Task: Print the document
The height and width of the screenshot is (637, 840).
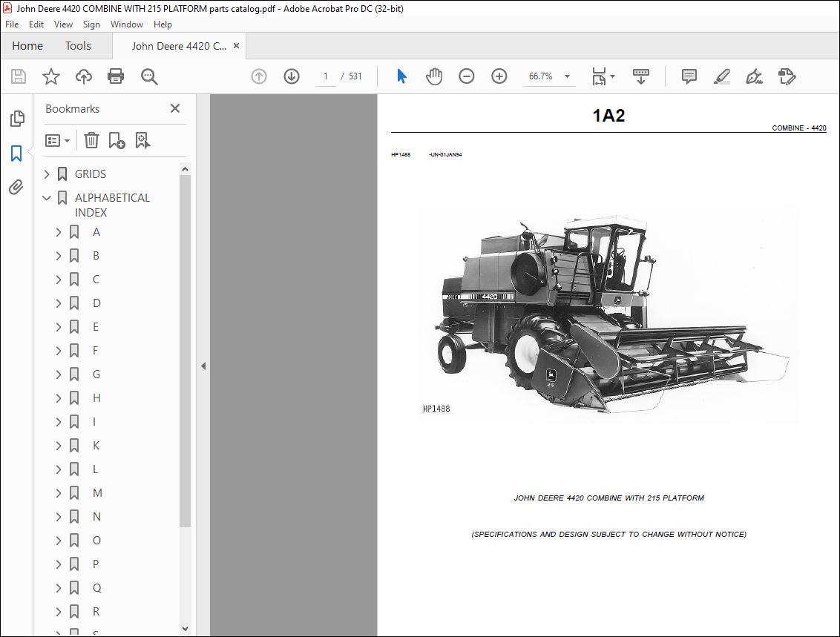Action: (x=116, y=76)
